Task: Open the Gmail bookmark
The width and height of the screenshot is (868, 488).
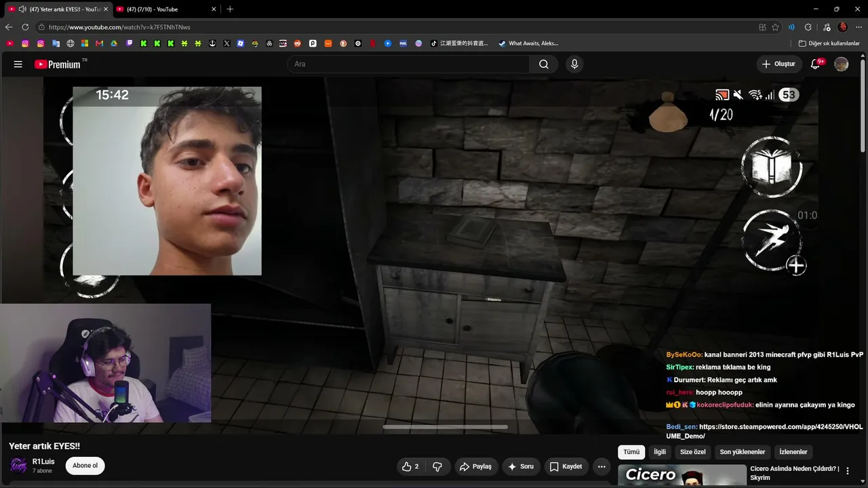Action: coord(100,43)
